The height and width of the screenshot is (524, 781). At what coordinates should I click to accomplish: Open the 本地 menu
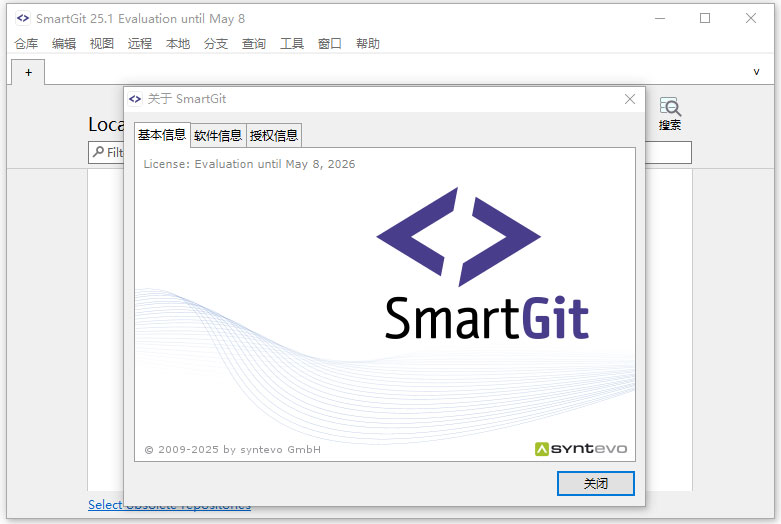(178, 44)
